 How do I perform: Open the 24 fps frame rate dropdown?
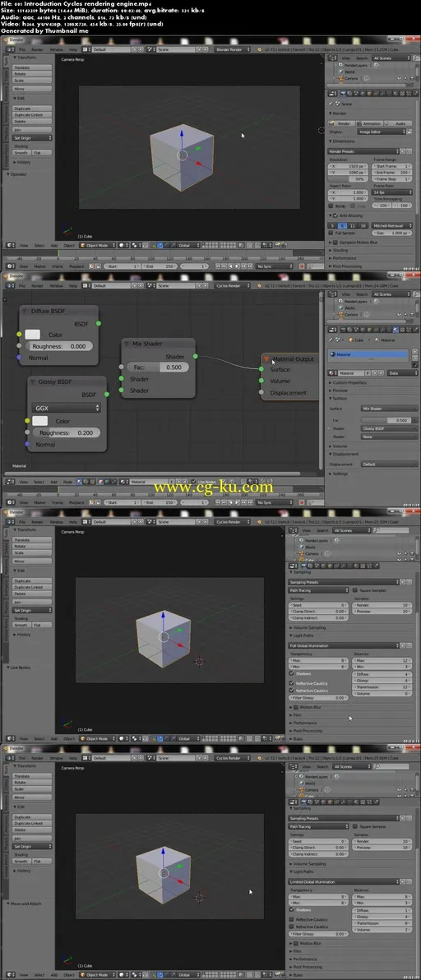pyautogui.click(x=392, y=192)
